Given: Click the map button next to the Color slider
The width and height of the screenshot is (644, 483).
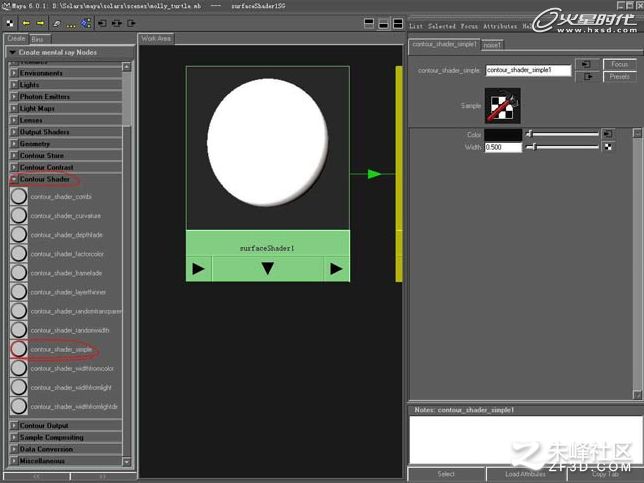Looking at the screenshot, I should tap(607, 134).
